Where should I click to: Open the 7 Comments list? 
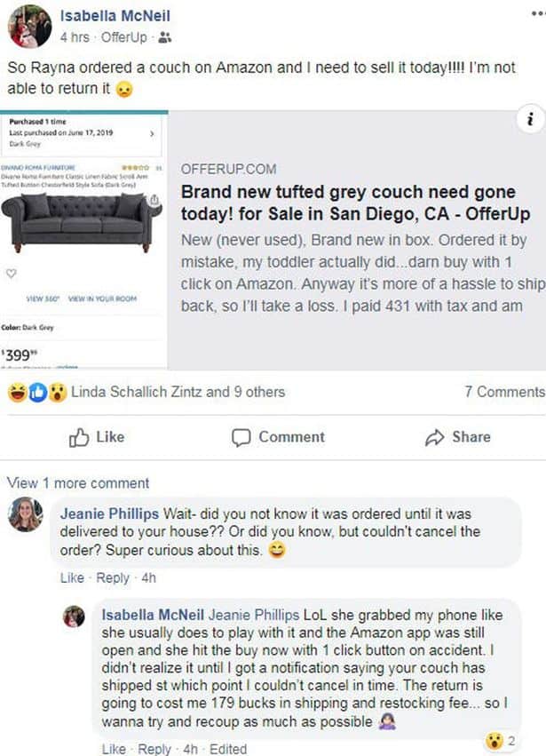pos(504,392)
